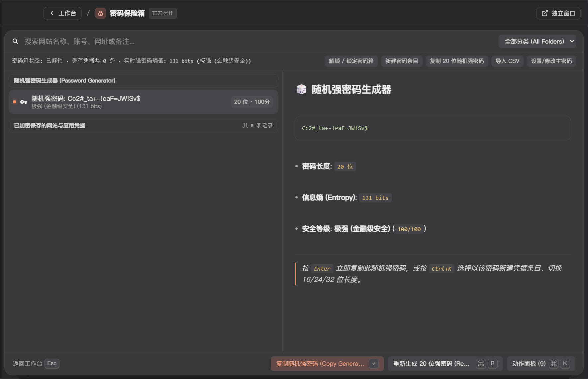Click the R shortcut key badge
Screen dimensions: 588x379
(x=493, y=364)
